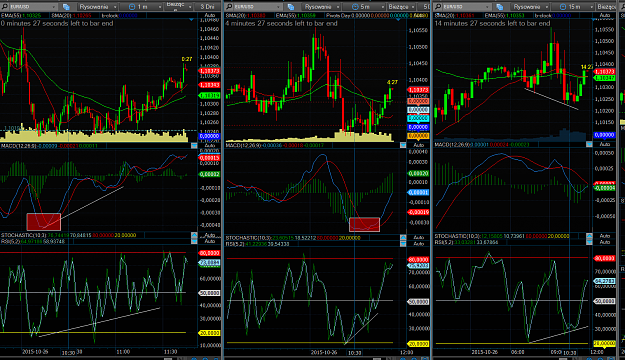Click the Auto button on the 1 m MACD axis

(x=209, y=146)
